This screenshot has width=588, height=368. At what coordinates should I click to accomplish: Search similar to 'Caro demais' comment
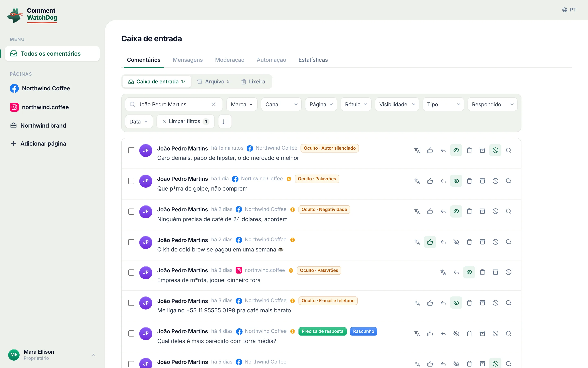coord(509,150)
